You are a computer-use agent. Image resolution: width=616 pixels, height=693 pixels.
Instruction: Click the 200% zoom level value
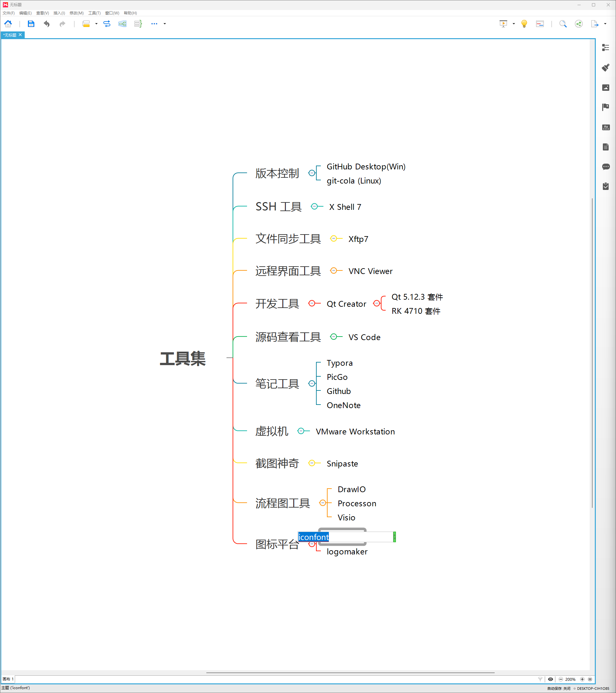pos(570,679)
